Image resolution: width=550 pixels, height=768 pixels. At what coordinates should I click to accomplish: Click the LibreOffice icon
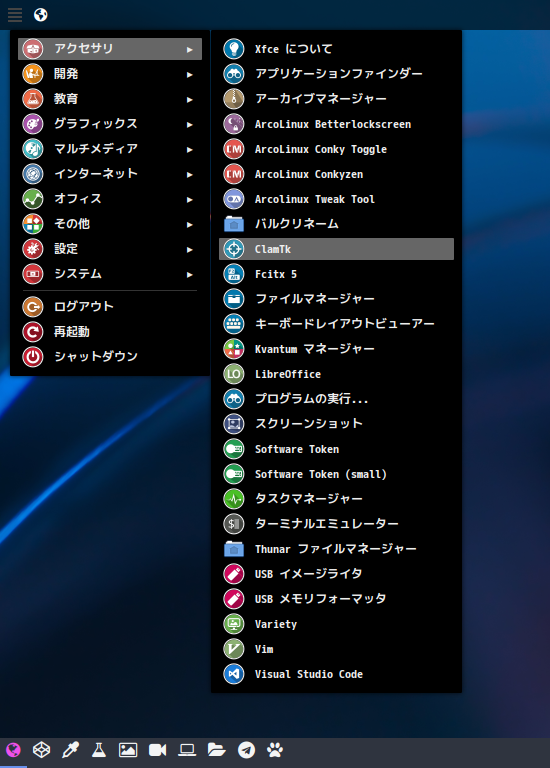click(x=234, y=374)
